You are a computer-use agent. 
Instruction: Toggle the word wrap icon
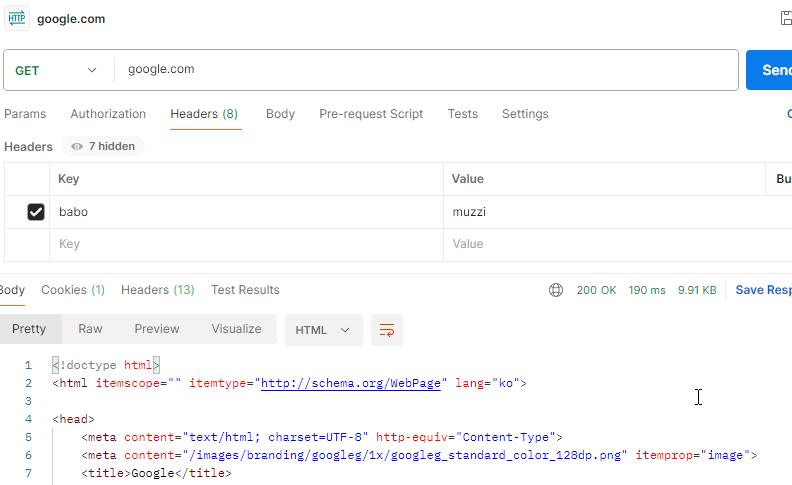(387, 330)
